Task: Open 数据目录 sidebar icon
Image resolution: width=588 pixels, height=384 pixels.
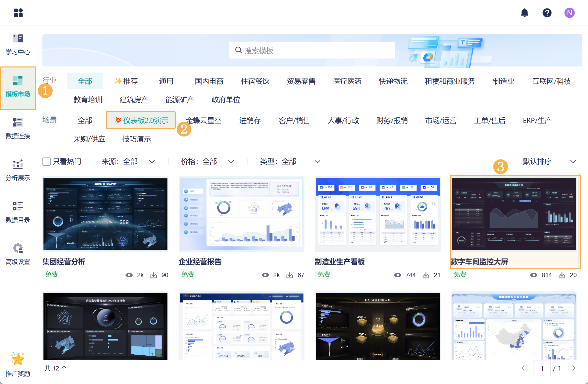Action: [18, 206]
